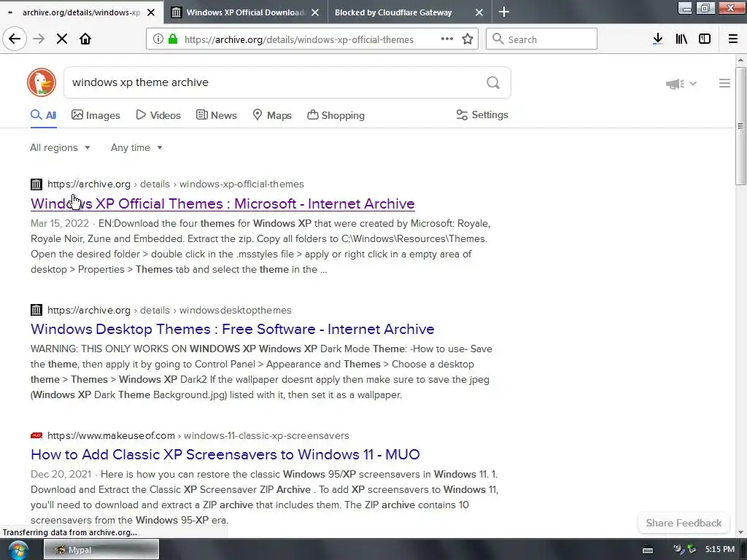Open the Windows Start menu

click(x=18, y=550)
